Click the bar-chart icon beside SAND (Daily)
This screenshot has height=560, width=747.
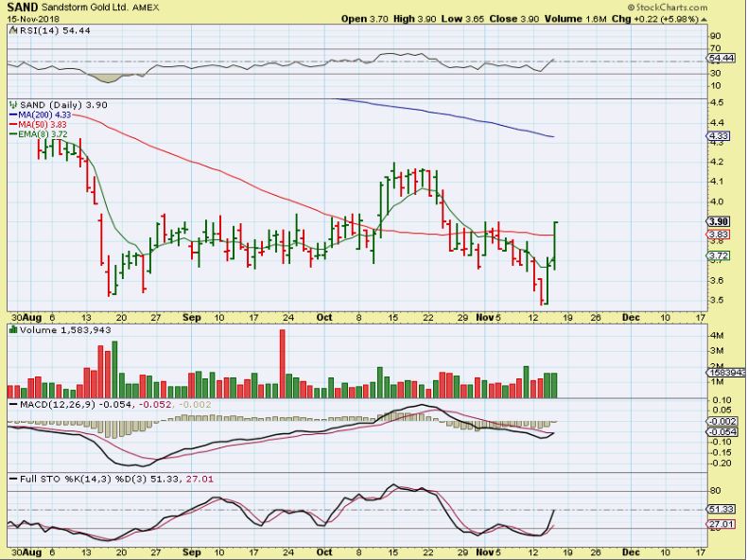coord(13,105)
